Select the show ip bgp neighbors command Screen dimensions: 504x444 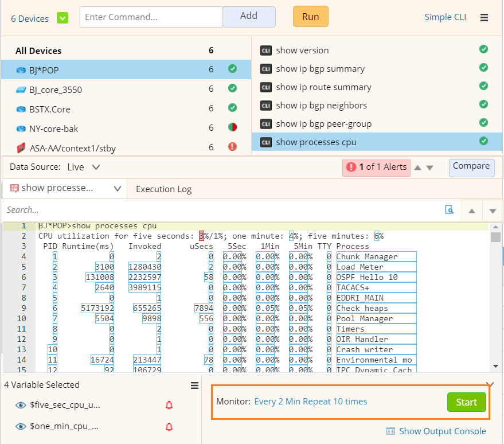point(321,106)
